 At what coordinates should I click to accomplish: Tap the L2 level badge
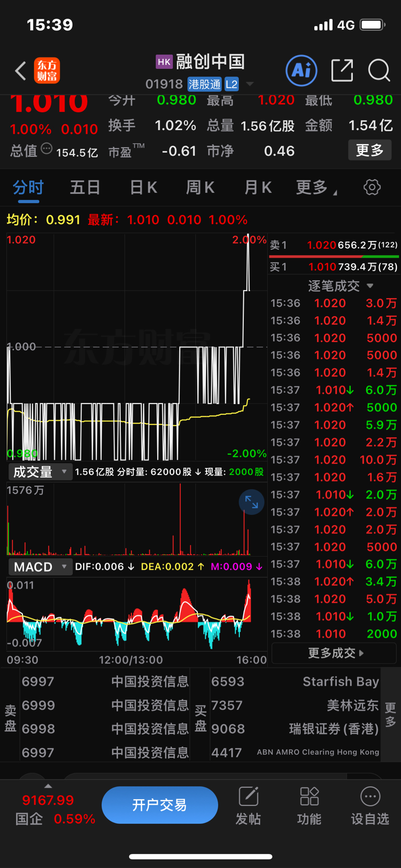(x=232, y=84)
